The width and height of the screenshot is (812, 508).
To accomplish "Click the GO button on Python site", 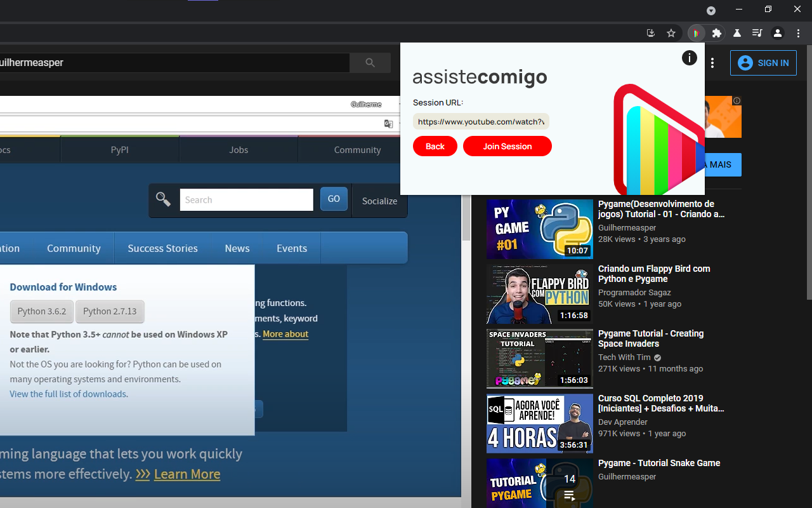I will [334, 199].
